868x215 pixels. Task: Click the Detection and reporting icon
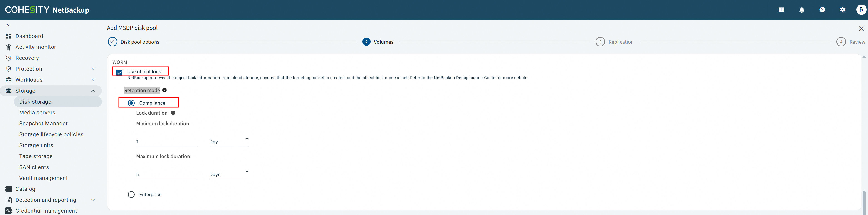click(x=9, y=200)
